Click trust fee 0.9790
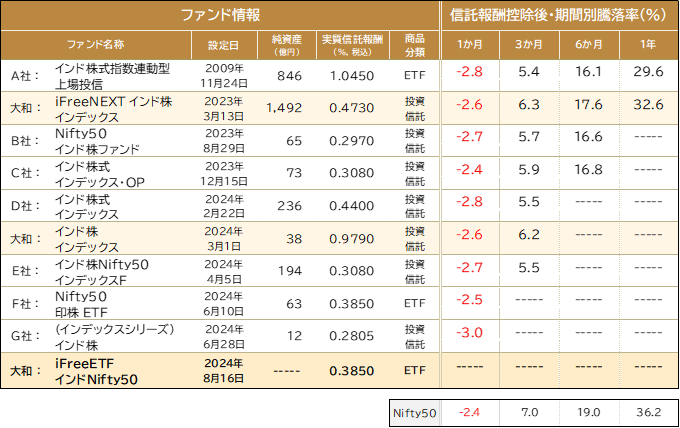Screen dimensions: 680x428 coord(352,239)
